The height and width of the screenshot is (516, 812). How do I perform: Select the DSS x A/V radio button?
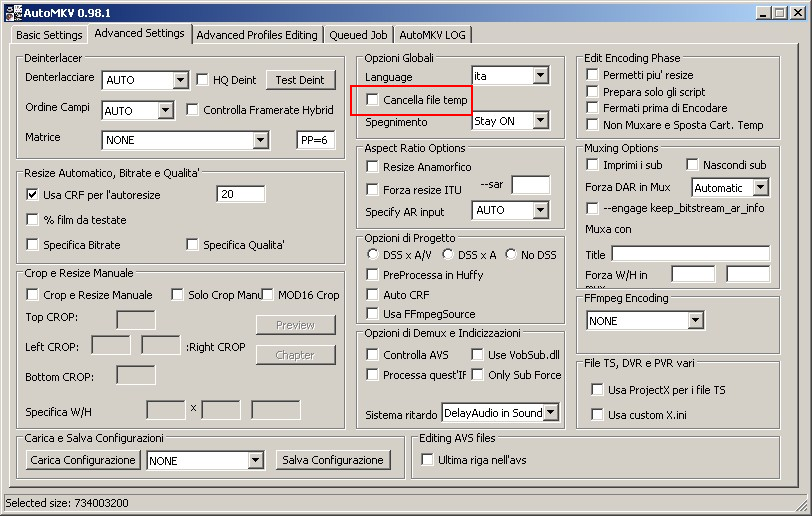coord(372,254)
